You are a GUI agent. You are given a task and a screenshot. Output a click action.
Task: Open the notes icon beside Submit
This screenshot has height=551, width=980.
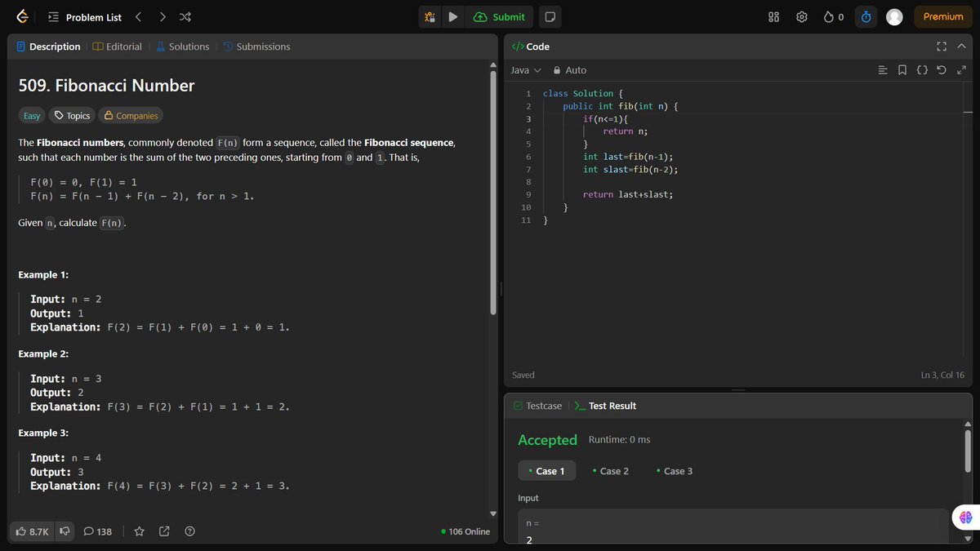coord(550,16)
